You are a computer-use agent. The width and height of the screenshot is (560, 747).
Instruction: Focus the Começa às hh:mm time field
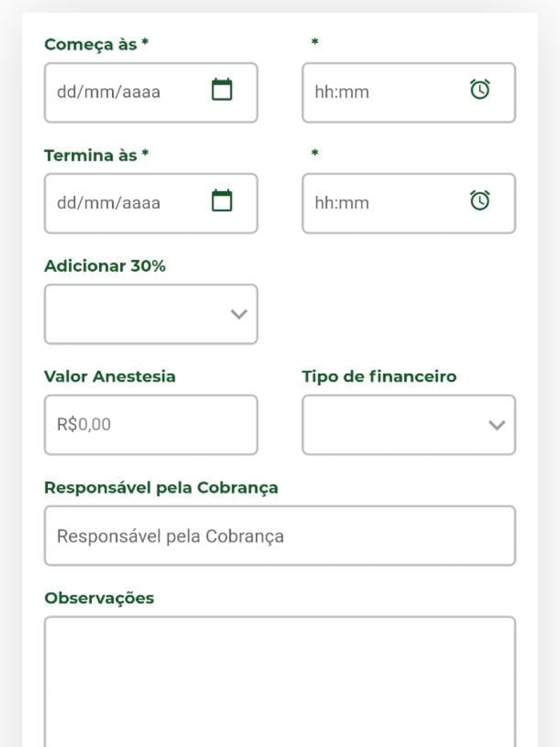tap(409, 93)
